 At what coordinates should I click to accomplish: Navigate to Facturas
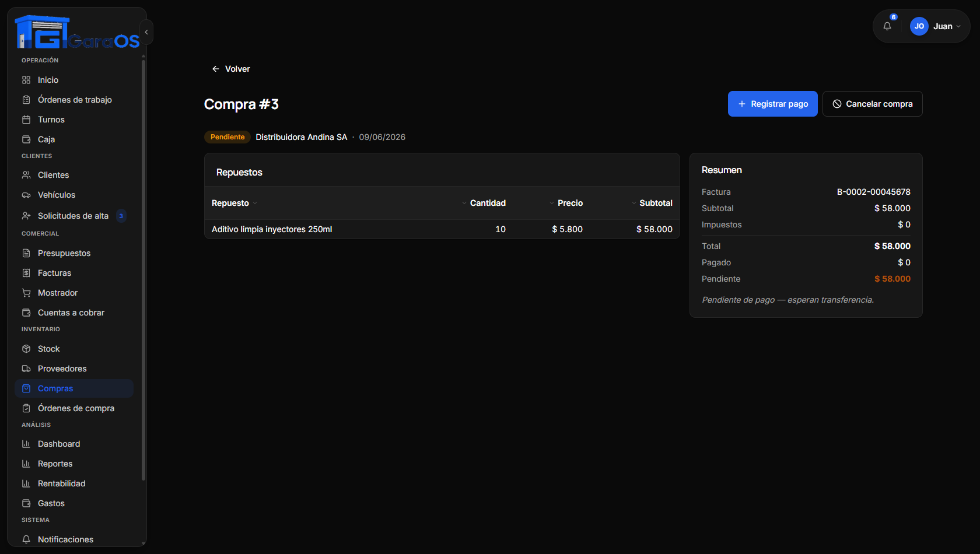point(74,273)
